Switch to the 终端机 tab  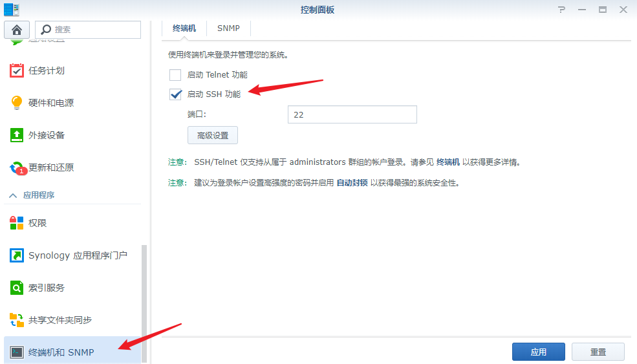pos(184,28)
